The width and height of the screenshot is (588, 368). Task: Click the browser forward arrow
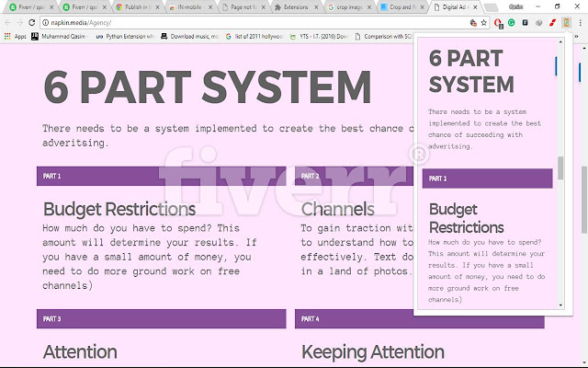pyautogui.click(x=20, y=23)
